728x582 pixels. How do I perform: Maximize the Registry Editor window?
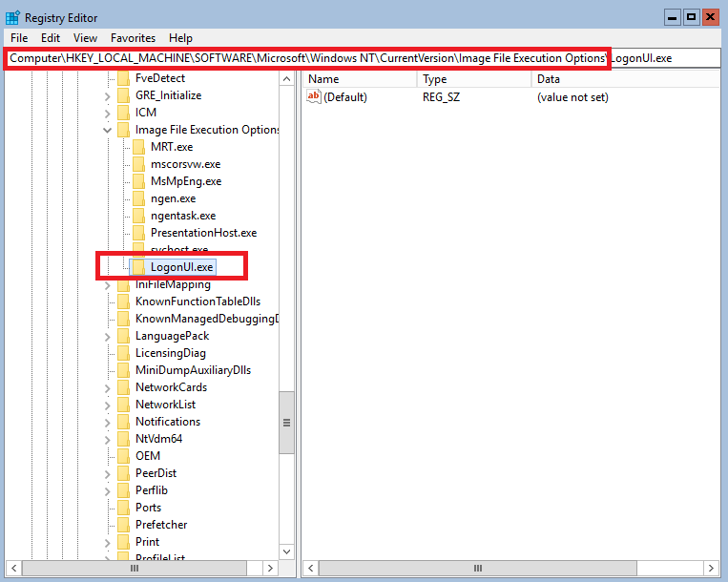691,17
